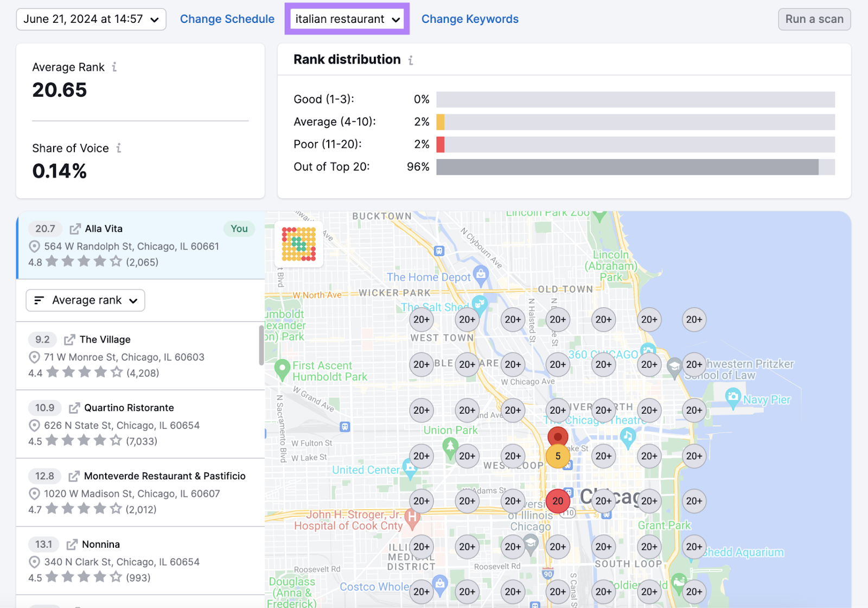Open the Rank distribution info tooltip

(411, 60)
